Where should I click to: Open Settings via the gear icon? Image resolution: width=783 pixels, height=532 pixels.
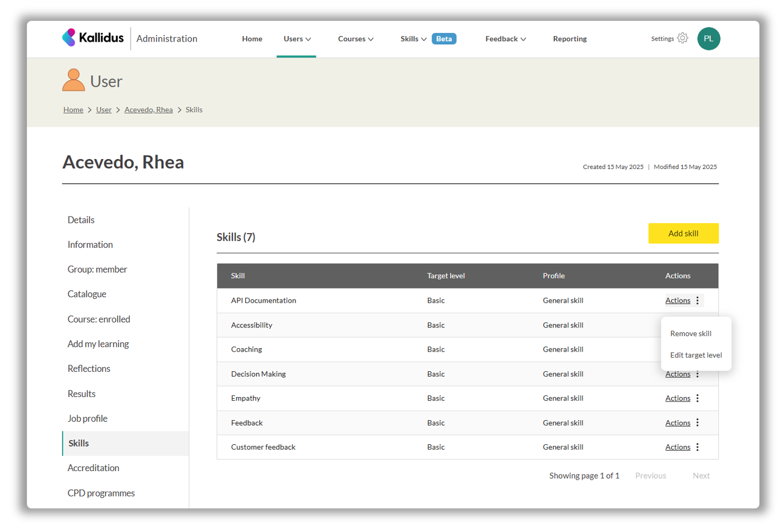point(682,38)
